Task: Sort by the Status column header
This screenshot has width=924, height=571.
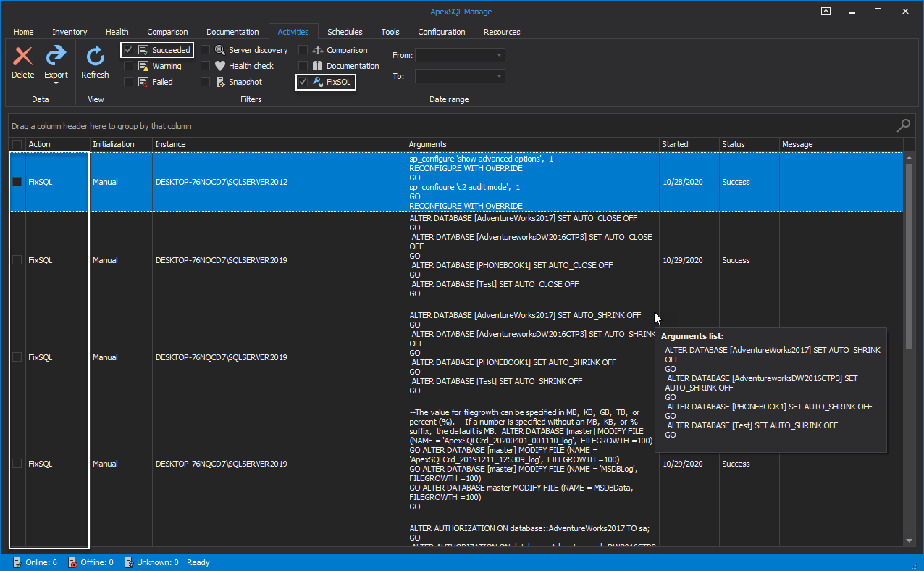Action: point(749,144)
